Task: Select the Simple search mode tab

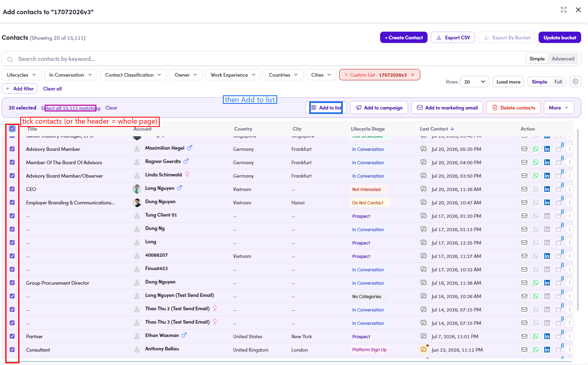Action: 537,59
